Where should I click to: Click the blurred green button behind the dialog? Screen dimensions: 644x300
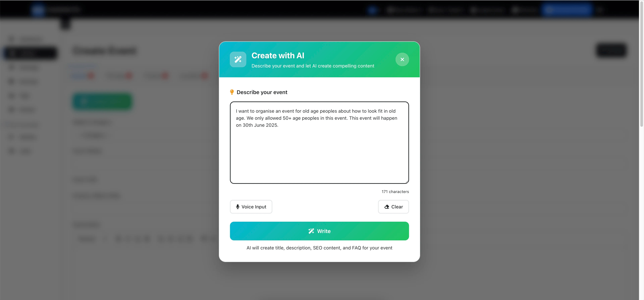102,101
